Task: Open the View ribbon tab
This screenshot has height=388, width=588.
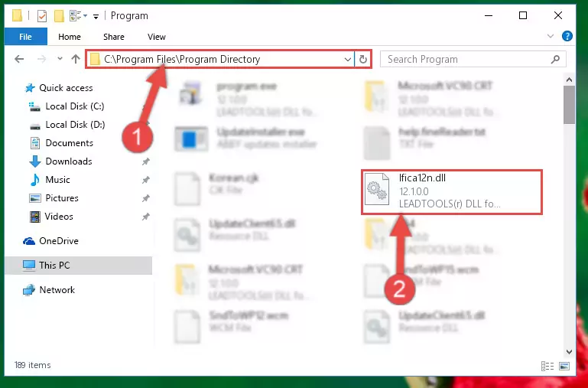Action: pos(157,37)
